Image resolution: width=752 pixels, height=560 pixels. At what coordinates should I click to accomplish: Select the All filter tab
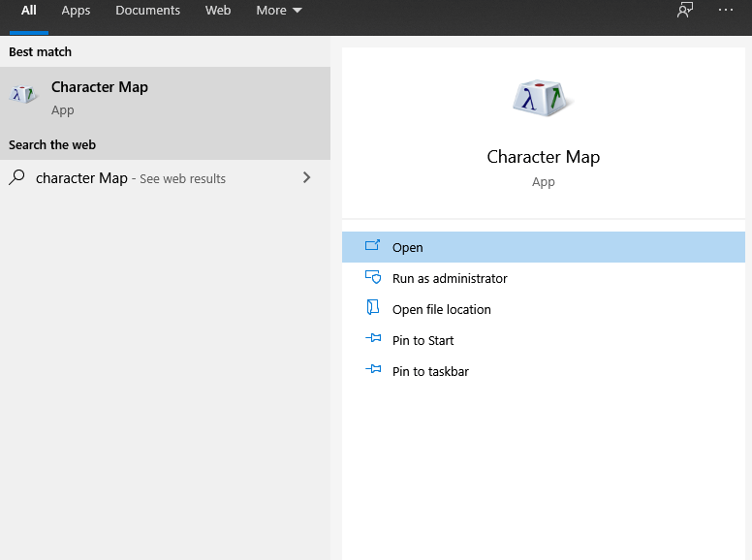click(29, 11)
